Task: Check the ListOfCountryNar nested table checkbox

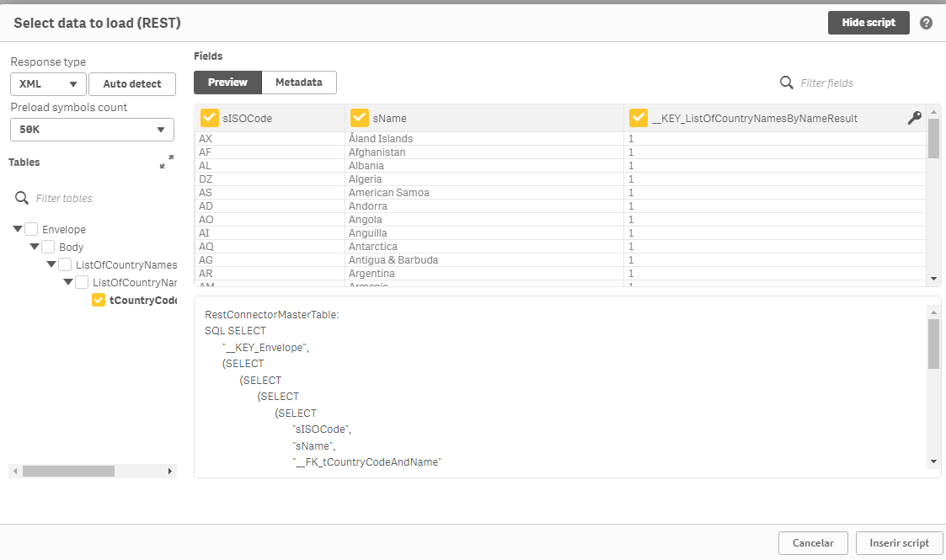Action: point(82,282)
